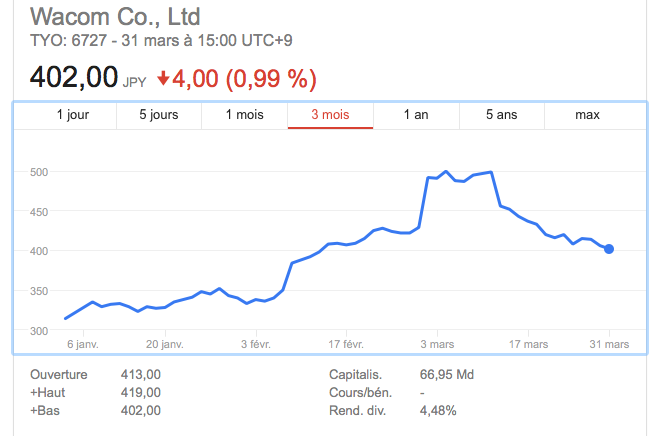Image resolution: width=670 pixels, height=436 pixels.
Task: Click the 6 janv. axis label
Action: tap(83, 344)
